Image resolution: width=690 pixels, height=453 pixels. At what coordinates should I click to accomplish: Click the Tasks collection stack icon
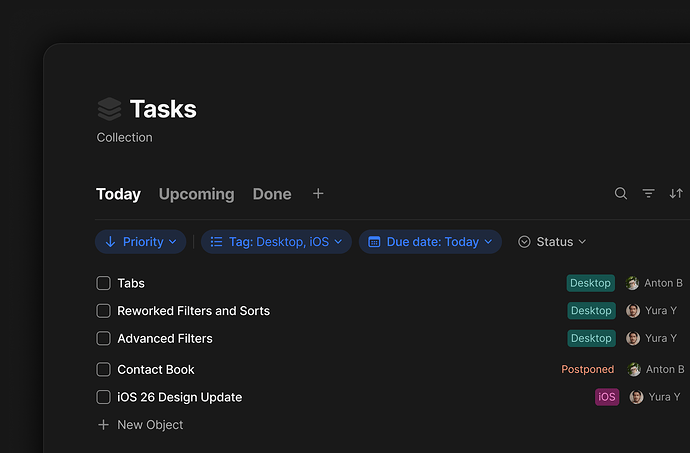(x=109, y=109)
